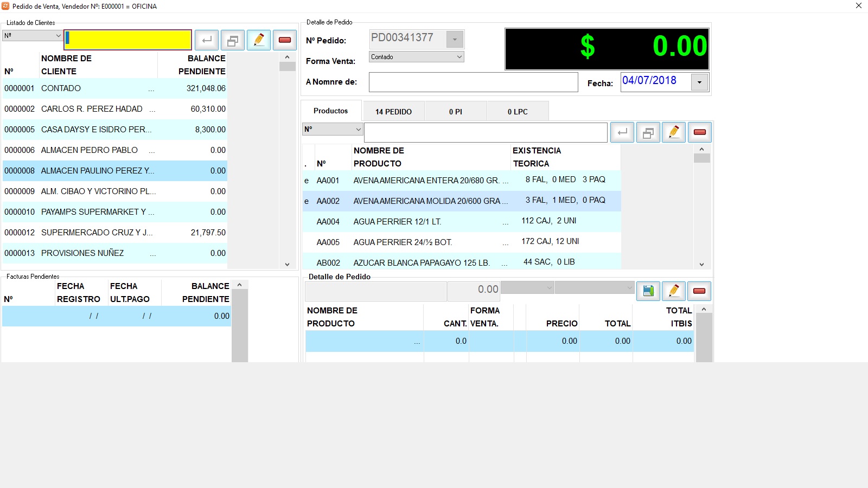Click the pencil edit icon in client list
The image size is (868, 488).
click(259, 40)
